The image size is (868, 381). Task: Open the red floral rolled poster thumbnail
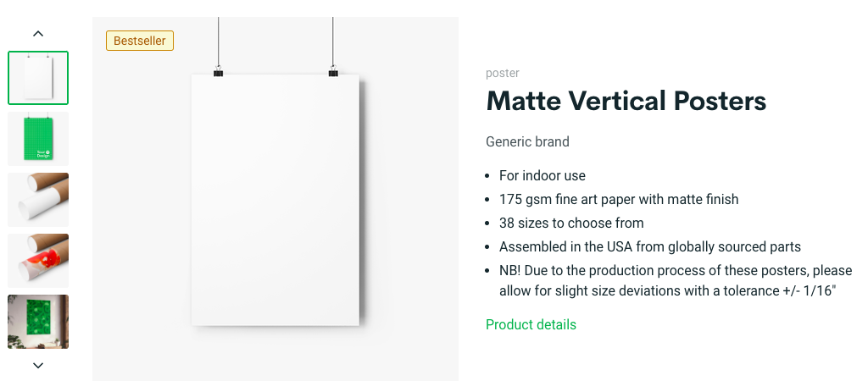38,261
